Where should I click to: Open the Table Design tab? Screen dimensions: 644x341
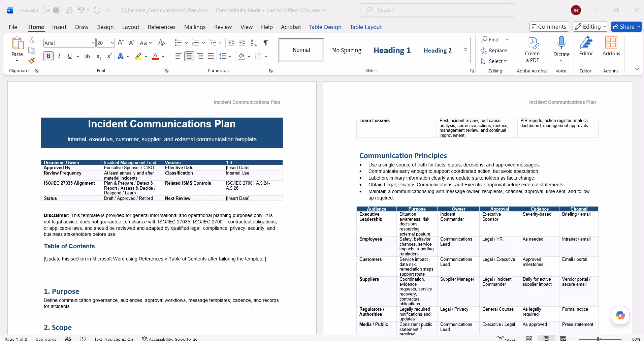tap(325, 27)
